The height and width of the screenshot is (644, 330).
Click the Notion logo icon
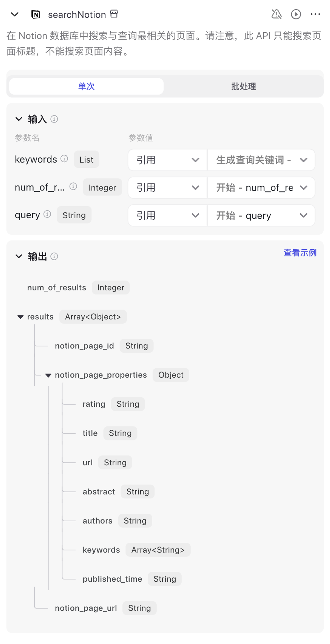pyautogui.click(x=36, y=15)
